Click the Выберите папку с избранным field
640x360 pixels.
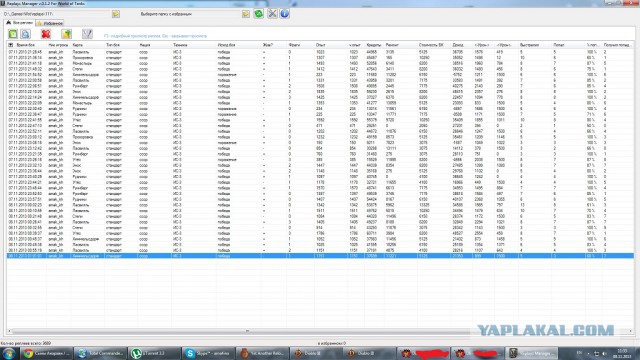pyautogui.click(x=190, y=14)
